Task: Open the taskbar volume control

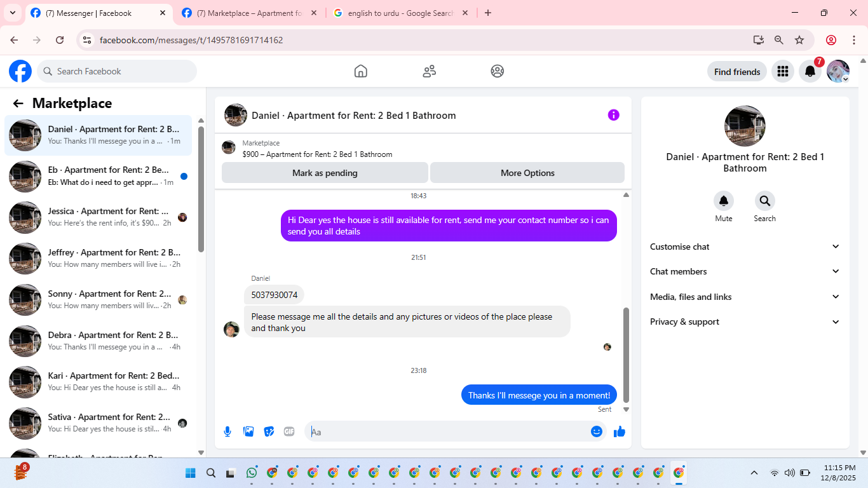Action: [790, 473]
